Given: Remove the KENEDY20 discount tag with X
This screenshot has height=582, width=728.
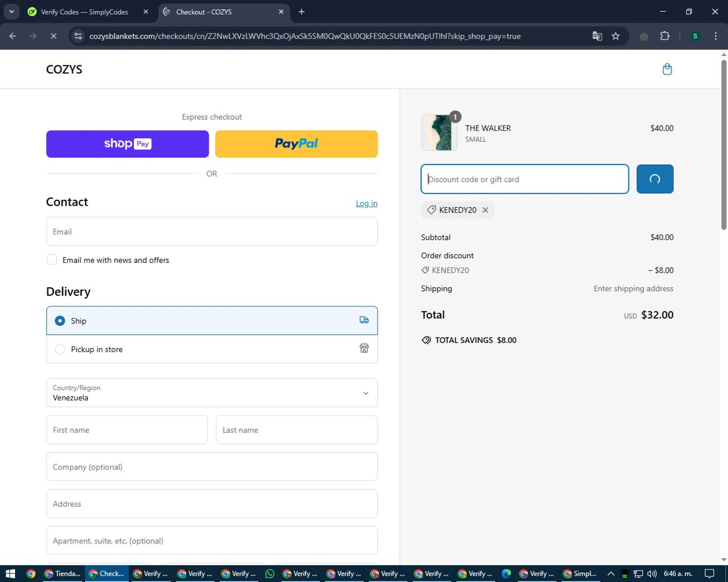Looking at the screenshot, I should tap(485, 210).
